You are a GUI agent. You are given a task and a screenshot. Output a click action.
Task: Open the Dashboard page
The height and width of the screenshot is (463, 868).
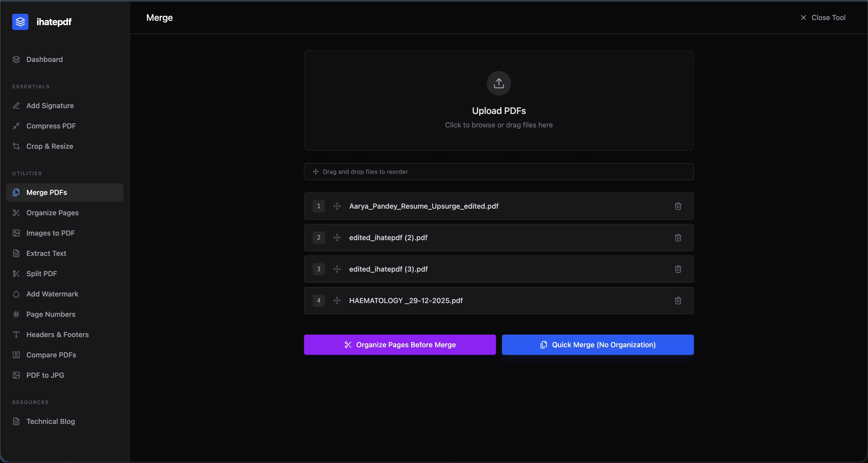(x=44, y=59)
